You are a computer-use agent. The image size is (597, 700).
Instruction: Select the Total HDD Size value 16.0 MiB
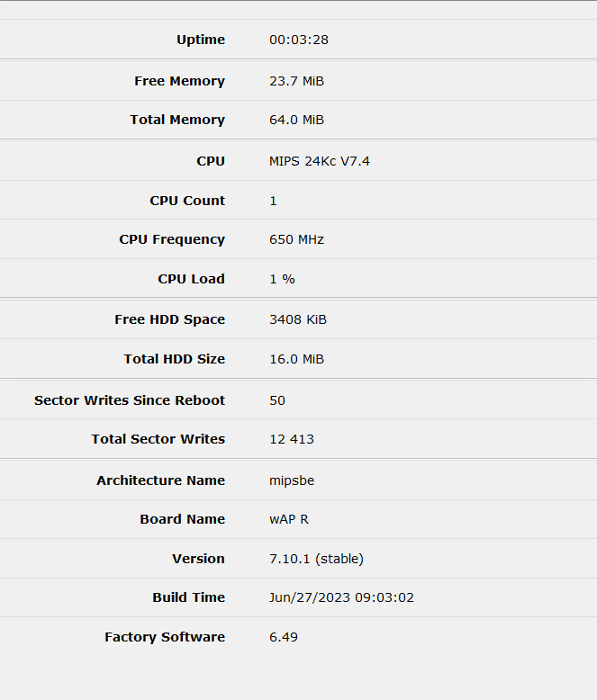point(296,359)
